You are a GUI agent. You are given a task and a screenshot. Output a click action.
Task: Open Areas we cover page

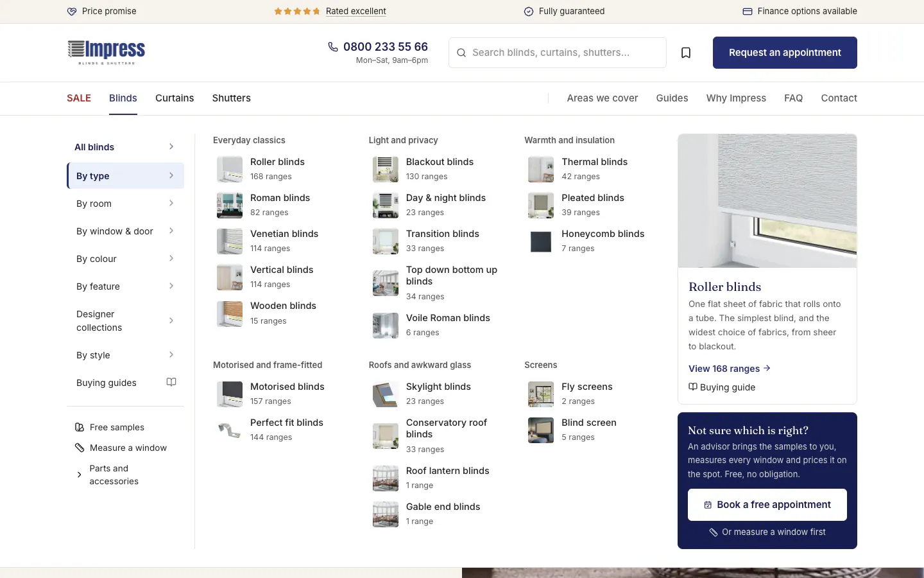click(x=603, y=98)
